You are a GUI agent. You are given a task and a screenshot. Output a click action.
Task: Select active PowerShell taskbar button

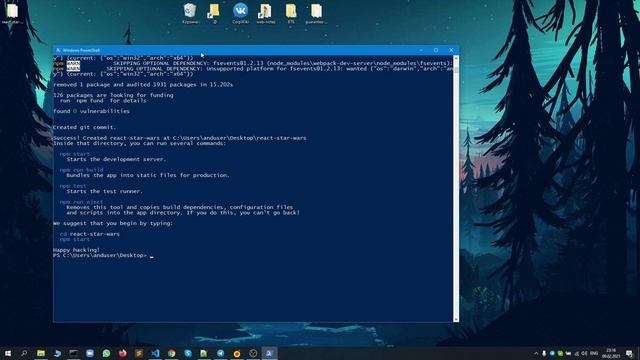click(269, 353)
